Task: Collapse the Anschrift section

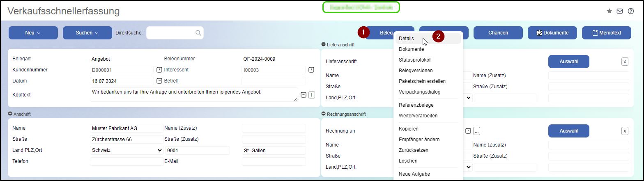Action: 10,114
